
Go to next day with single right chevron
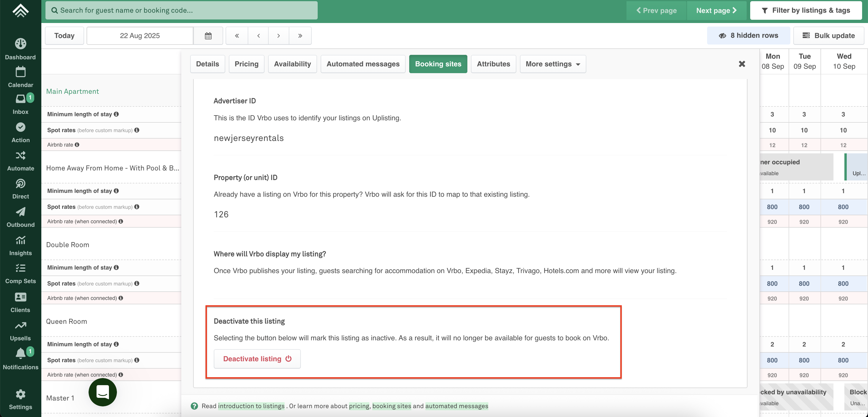coord(278,36)
